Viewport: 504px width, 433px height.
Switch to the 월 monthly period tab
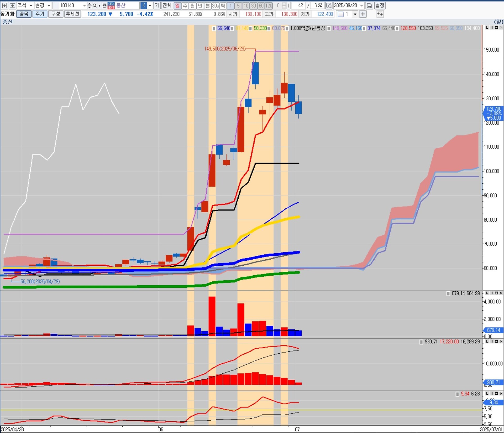tap(192, 6)
